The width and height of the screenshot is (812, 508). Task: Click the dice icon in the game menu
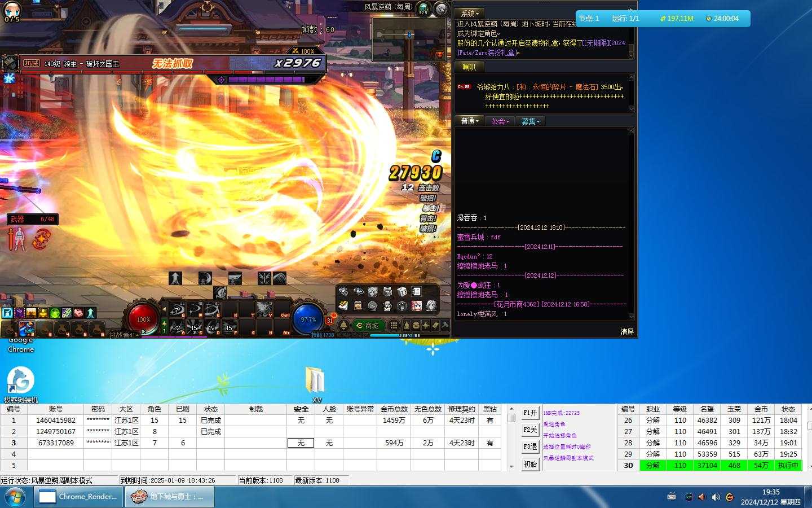(x=402, y=292)
